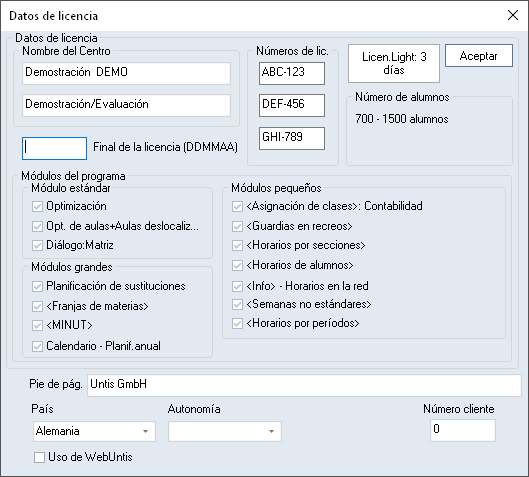Open the País dropdown showing Alemania
Screen dimensions: 529x477
coord(94,431)
